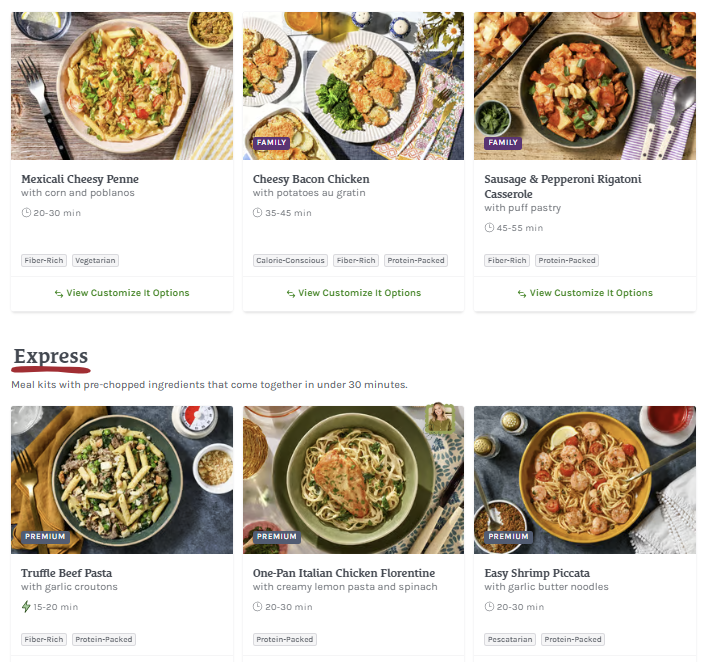This screenshot has height=662, width=708.
Task: Click the swap icon under Mexicali Cheesy Penne
Action: coord(59,293)
